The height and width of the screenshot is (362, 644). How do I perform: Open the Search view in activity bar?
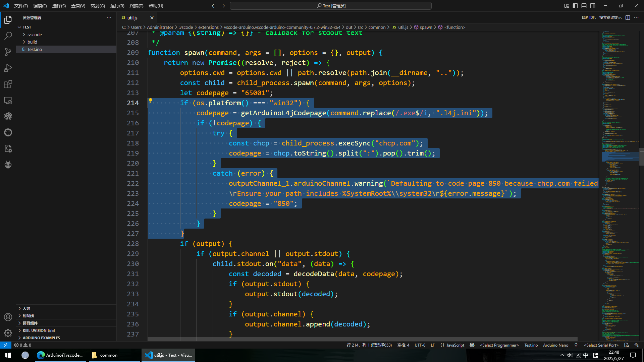[x=8, y=36]
